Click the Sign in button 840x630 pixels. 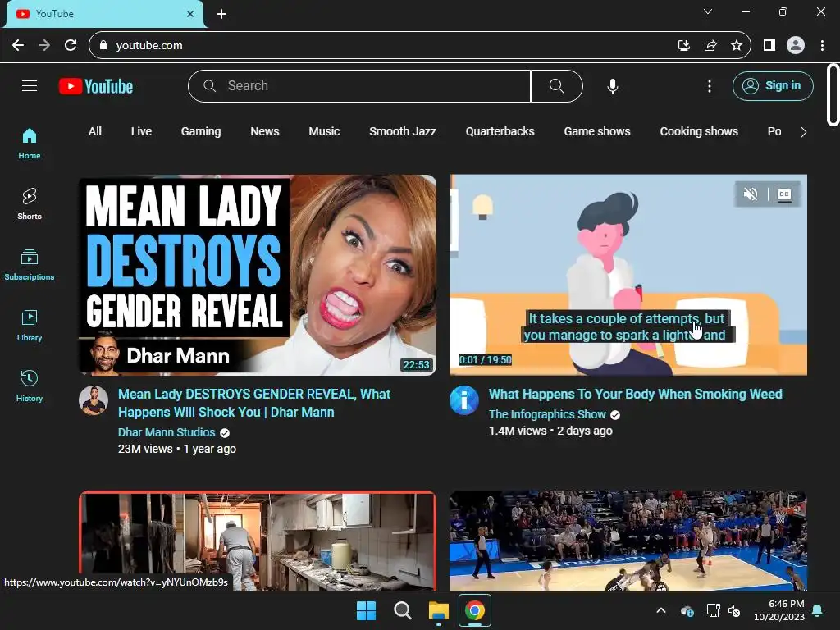point(773,85)
